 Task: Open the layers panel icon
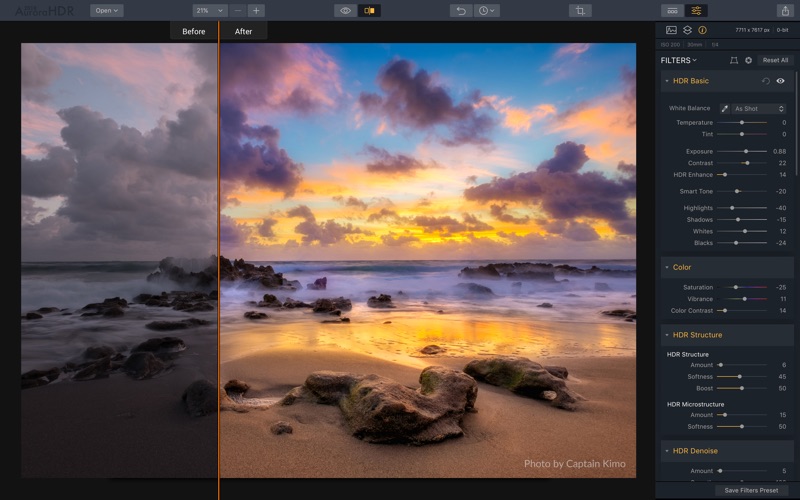[x=687, y=31]
